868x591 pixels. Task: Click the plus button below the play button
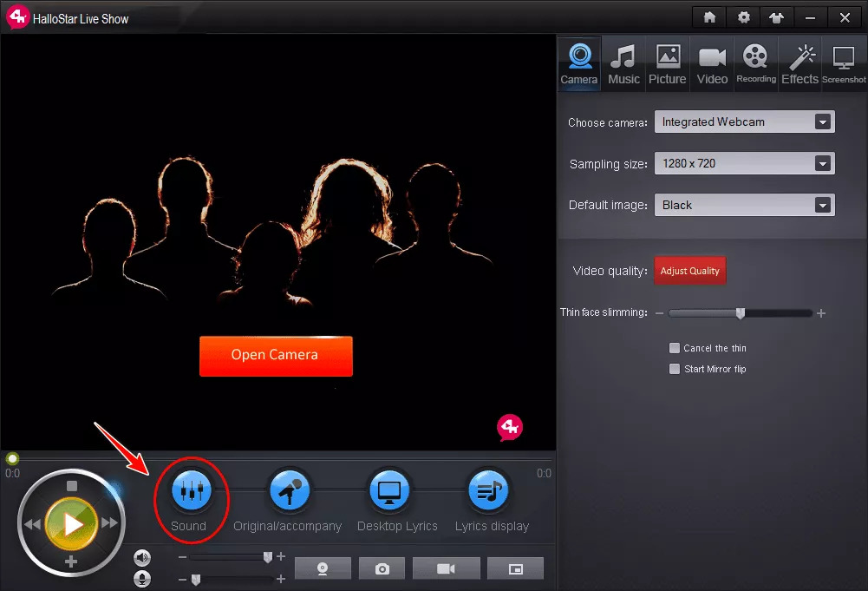(x=71, y=561)
